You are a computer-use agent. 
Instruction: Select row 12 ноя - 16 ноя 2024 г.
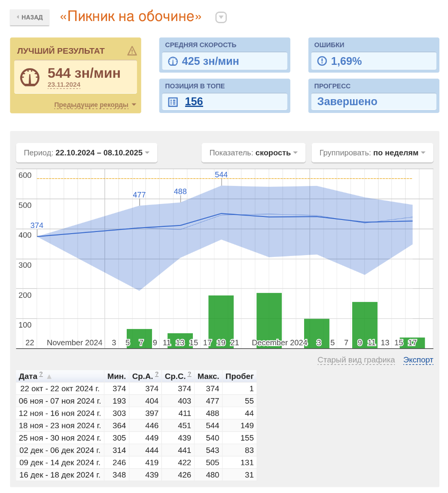(136, 414)
